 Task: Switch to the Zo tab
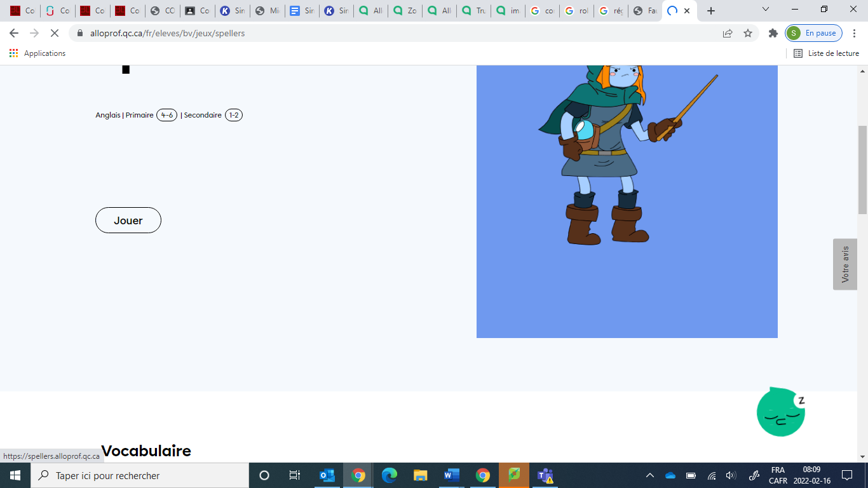pyautogui.click(x=405, y=11)
